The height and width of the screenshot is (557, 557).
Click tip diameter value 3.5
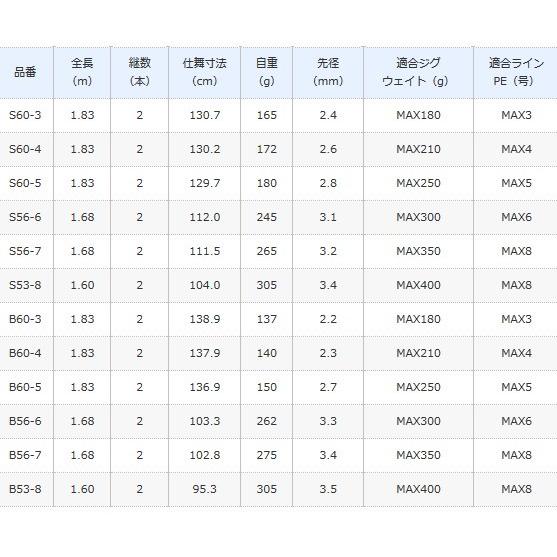pyautogui.click(x=328, y=489)
